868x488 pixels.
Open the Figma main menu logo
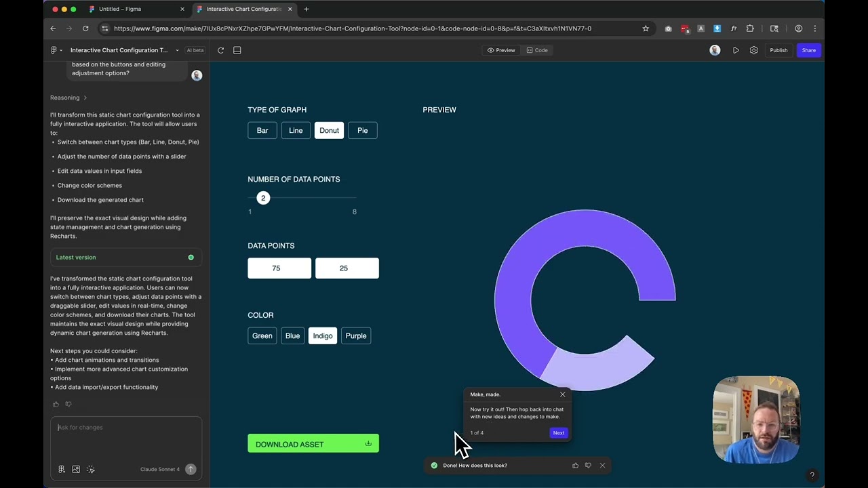54,50
